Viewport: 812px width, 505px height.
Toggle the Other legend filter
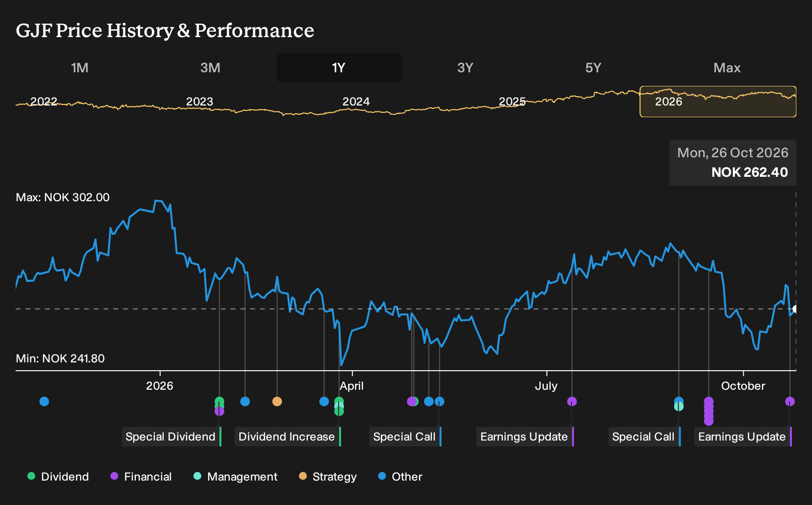point(400,477)
